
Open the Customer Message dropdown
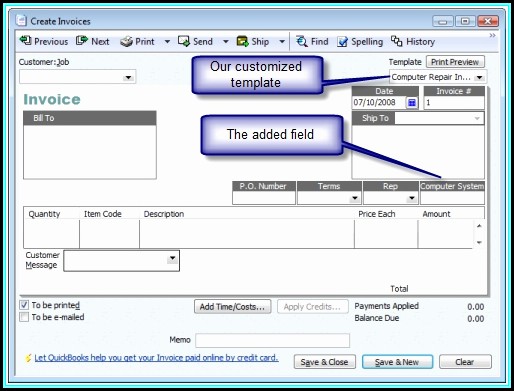[x=172, y=258]
